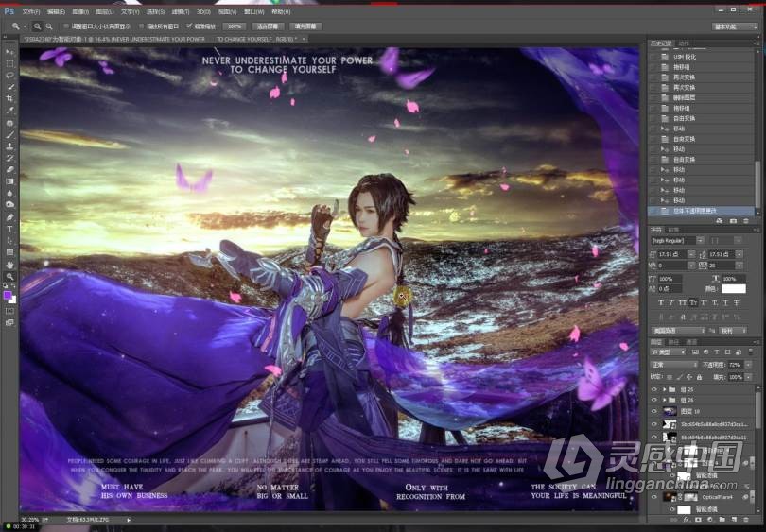The height and width of the screenshot is (532, 766).
Task: Open the workspace switcher dropdown
Action: [734, 26]
